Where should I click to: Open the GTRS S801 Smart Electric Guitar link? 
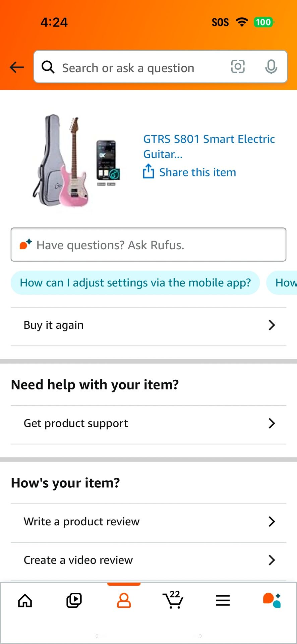(x=209, y=146)
